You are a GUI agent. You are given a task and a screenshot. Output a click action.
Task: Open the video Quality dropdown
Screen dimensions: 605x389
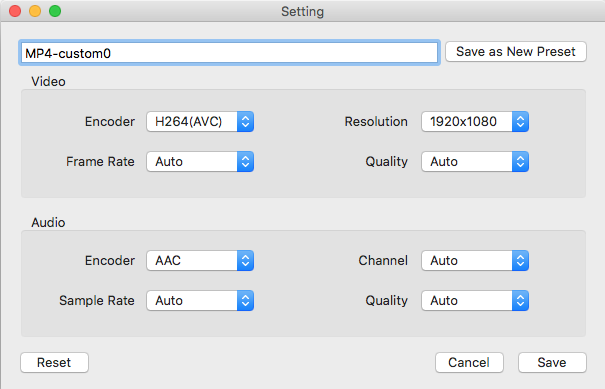pos(475,161)
